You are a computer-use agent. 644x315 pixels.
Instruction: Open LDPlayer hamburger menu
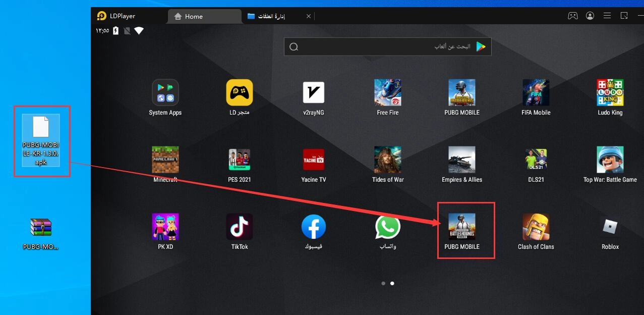607,16
